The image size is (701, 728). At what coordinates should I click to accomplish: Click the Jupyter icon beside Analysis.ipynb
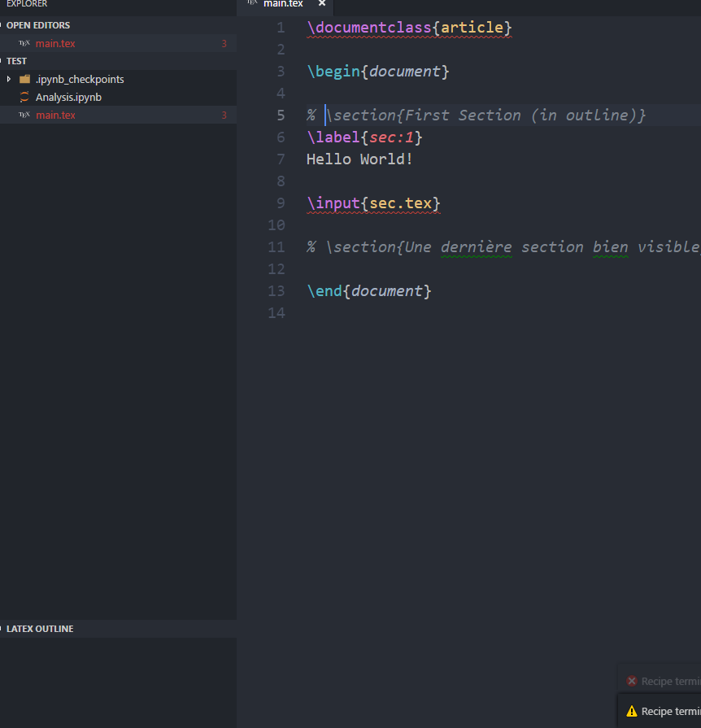pos(24,97)
